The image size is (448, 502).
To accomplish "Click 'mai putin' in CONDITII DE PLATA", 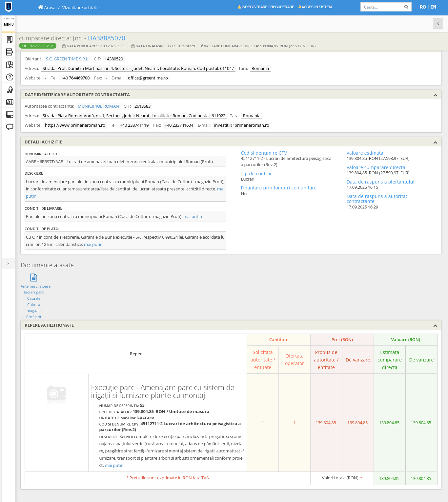I will click(x=93, y=245).
